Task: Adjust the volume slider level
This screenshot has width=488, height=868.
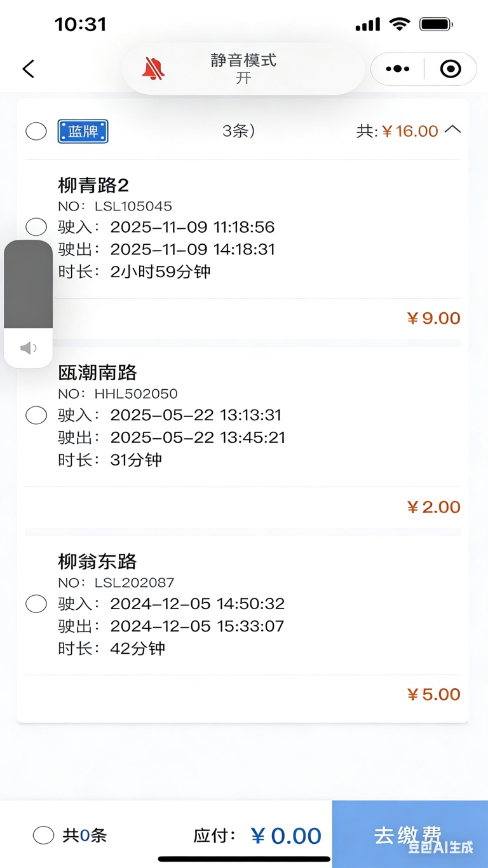Action: point(28,284)
